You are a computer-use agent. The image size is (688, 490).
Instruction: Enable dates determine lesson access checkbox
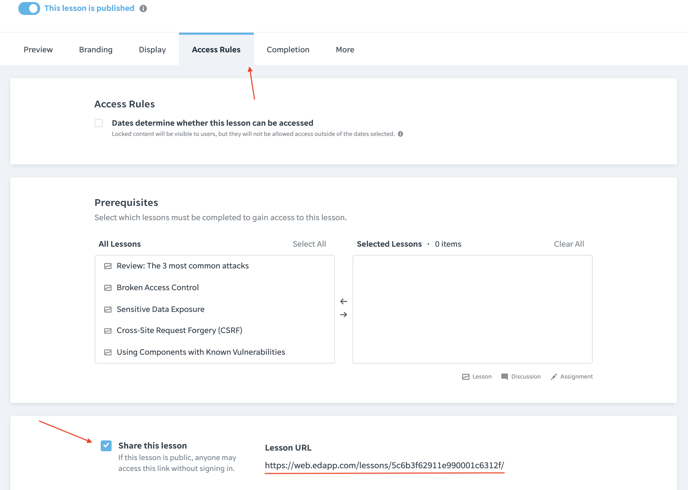pos(99,123)
